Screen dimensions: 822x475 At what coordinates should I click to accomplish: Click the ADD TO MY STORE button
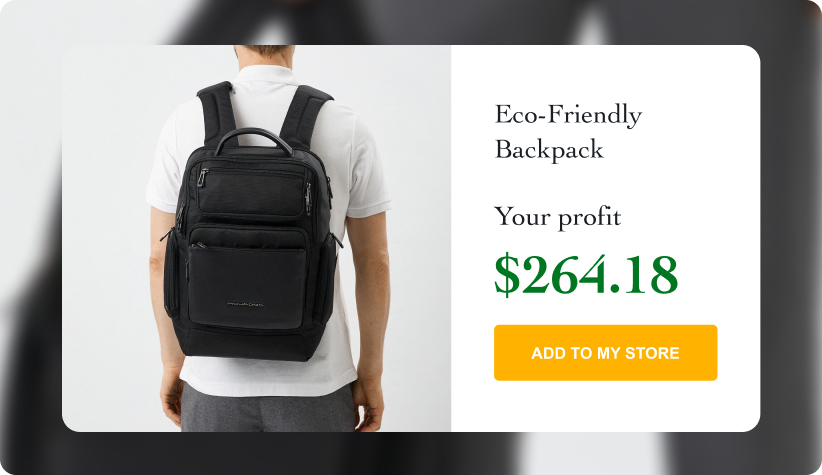[x=605, y=352]
